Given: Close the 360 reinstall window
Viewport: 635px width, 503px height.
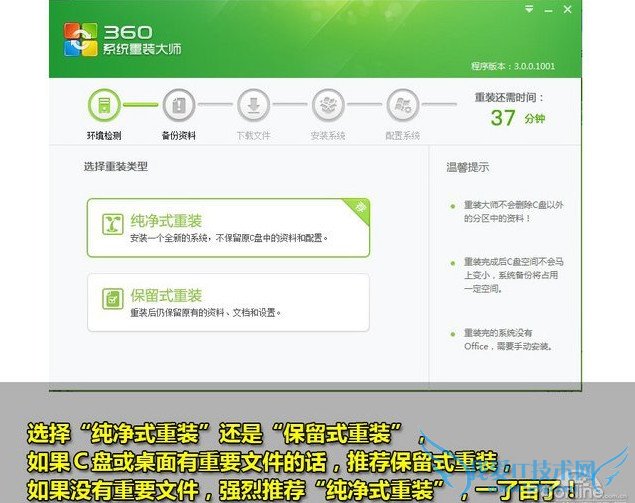Looking at the screenshot, I should (x=567, y=9).
